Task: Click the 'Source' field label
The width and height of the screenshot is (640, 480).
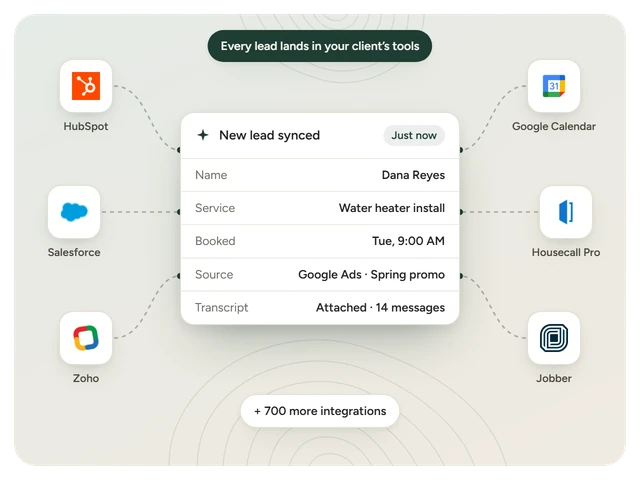Action: click(214, 275)
